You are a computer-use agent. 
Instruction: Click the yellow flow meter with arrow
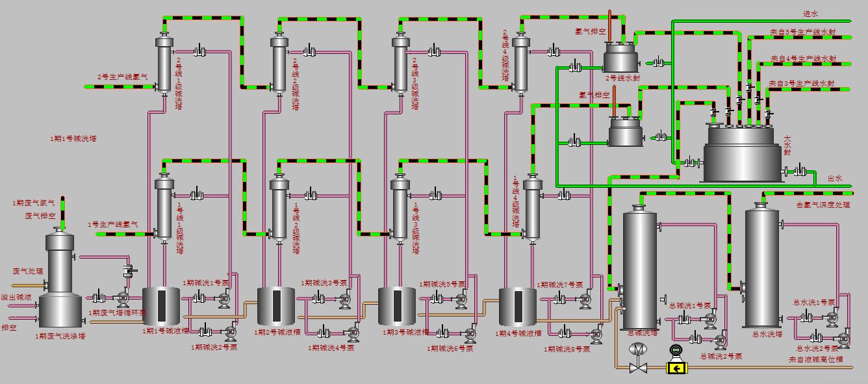tap(676, 368)
